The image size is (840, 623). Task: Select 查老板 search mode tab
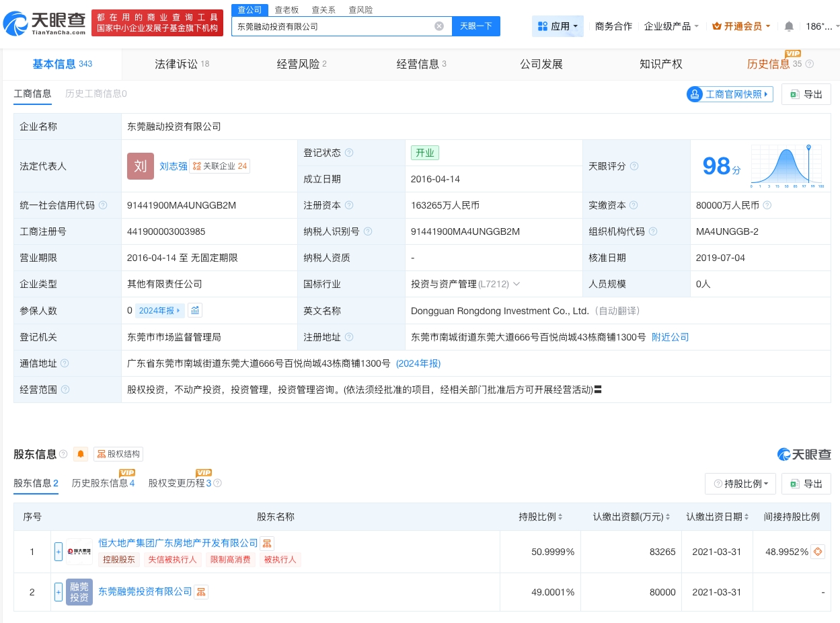(x=287, y=10)
